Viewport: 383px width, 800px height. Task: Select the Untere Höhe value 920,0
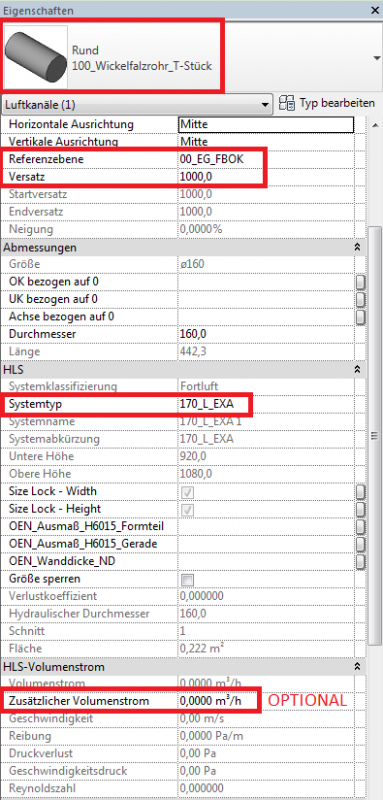click(193, 456)
